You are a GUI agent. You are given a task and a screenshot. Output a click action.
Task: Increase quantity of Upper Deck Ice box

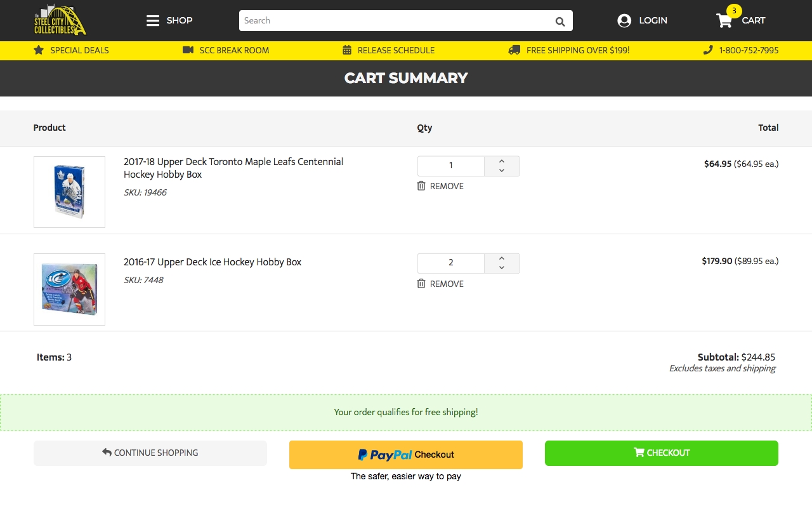click(x=502, y=258)
